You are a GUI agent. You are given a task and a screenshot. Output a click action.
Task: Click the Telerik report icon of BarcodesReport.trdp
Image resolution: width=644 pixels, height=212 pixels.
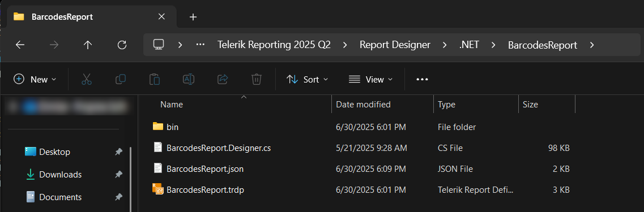point(158,189)
